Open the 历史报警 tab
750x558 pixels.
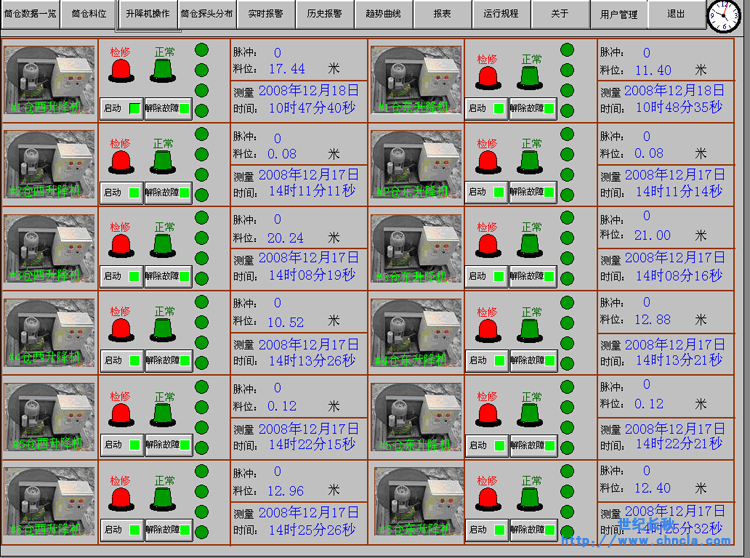click(324, 14)
